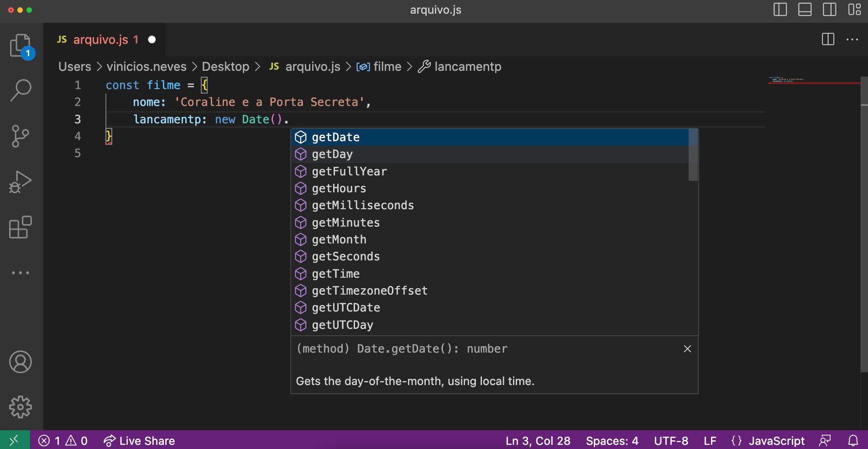
Task: Select getDate suggestion
Action: click(490, 137)
